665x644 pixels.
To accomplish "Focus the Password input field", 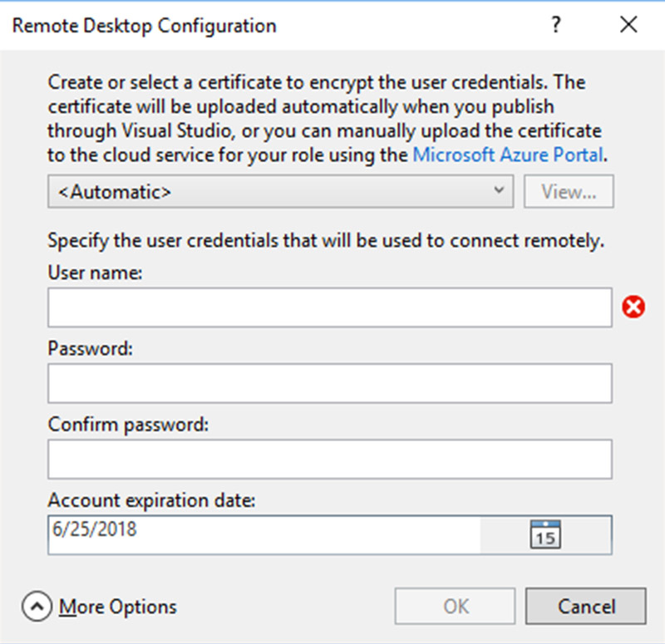I will [329, 383].
